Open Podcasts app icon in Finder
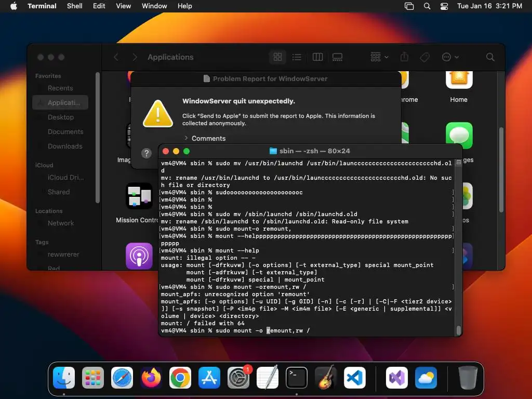 tap(139, 256)
